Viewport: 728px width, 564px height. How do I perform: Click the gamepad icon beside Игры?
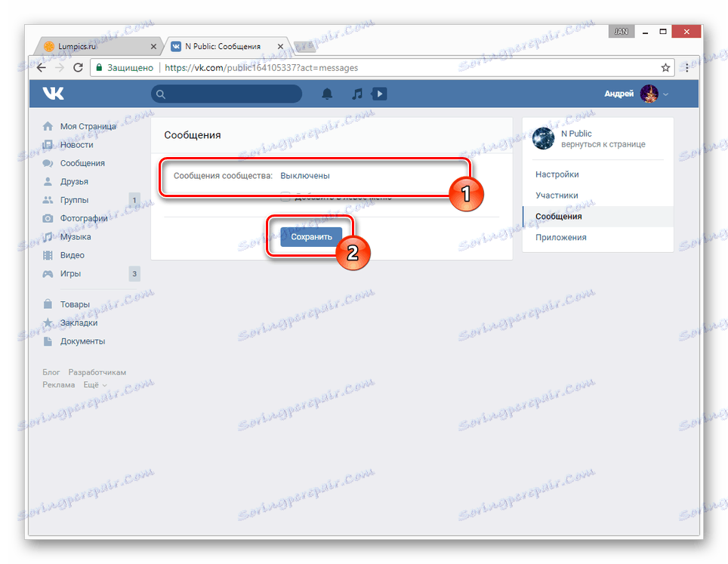(48, 274)
